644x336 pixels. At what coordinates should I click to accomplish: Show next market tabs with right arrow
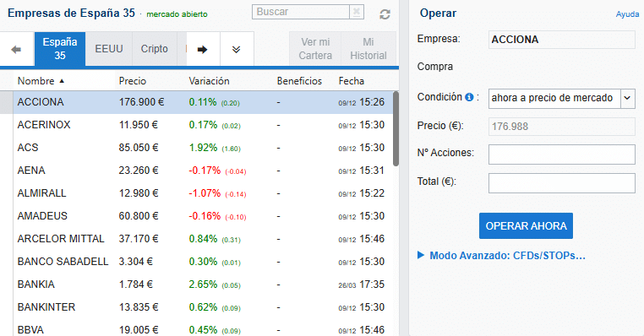203,50
